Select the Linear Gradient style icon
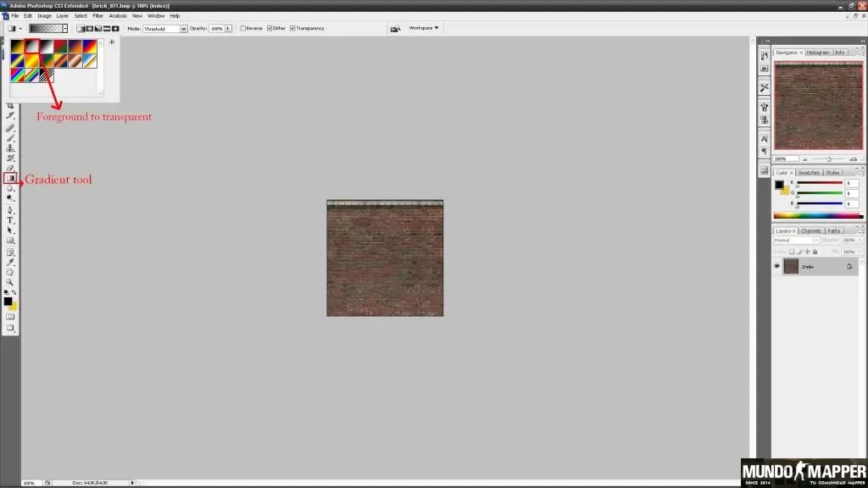The image size is (868, 488). tap(81, 28)
